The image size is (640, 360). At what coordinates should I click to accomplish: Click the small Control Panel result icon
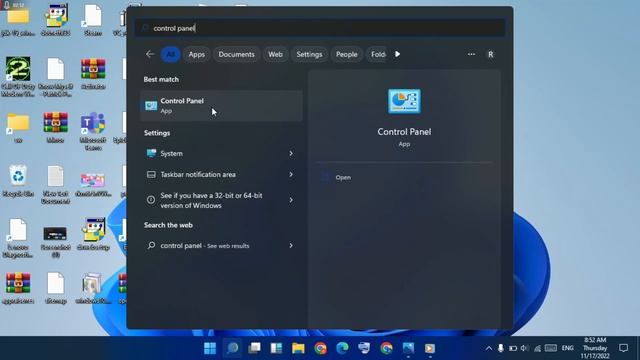click(x=151, y=106)
